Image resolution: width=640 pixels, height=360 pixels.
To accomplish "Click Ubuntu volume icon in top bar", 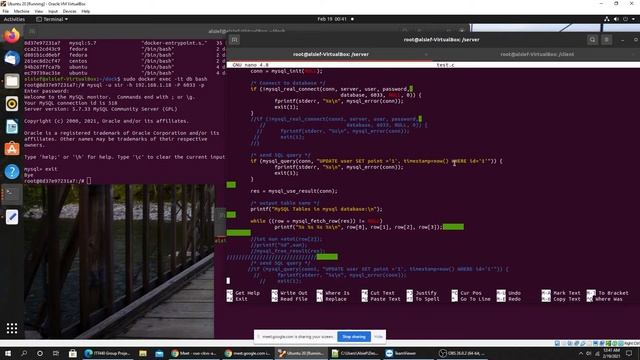I will pos(616,19).
